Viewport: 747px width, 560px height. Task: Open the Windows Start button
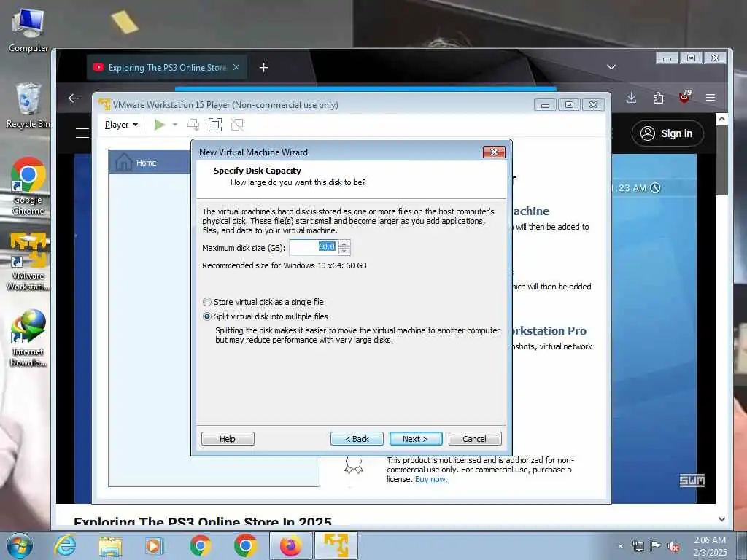[x=20, y=545]
